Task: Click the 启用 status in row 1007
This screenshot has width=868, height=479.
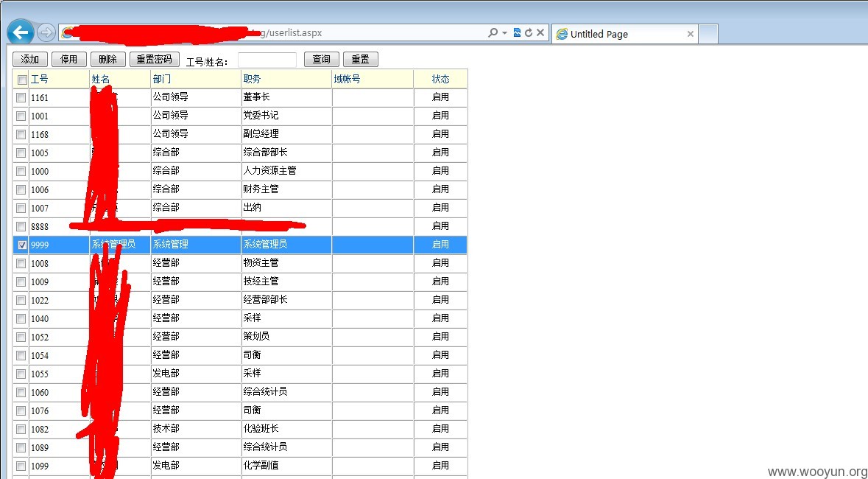Action: coord(441,207)
